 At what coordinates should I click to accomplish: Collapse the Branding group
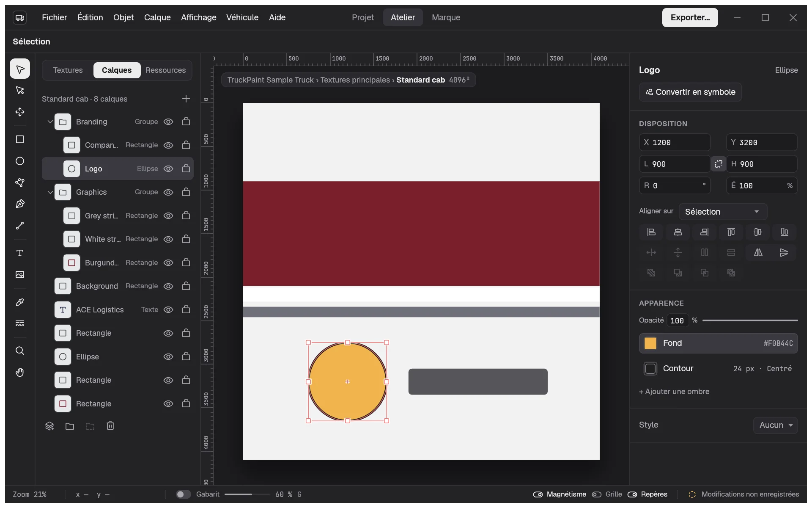pyautogui.click(x=50, y=121)
